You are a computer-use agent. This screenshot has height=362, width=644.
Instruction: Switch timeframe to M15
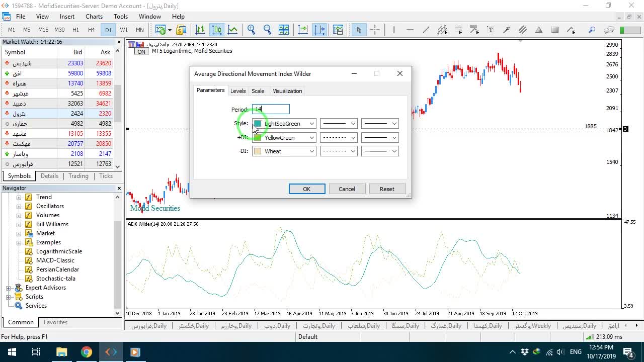tap(43, 30)
